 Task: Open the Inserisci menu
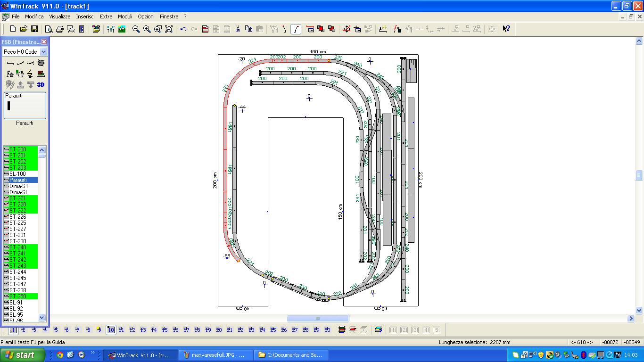pos(85,16)
